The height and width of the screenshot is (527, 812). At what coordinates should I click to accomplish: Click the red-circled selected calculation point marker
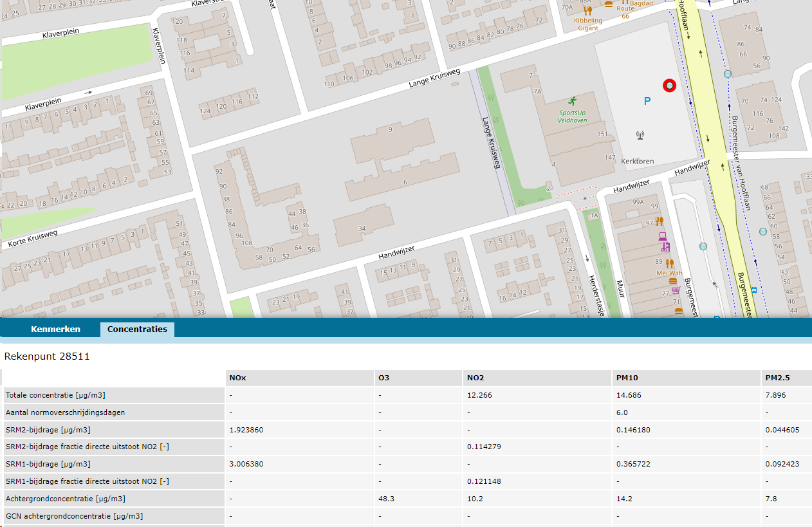[x=670, y=86]
